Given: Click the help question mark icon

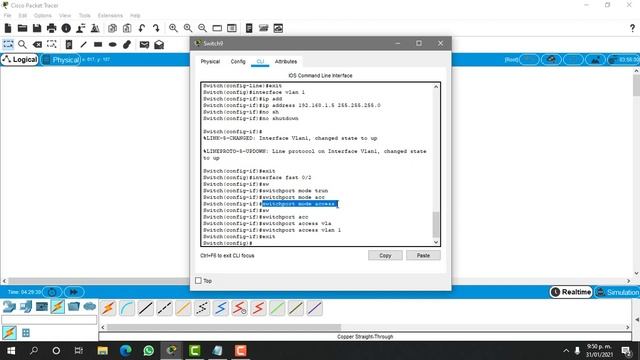Looking at the screenshot, I should coord(632,28).
